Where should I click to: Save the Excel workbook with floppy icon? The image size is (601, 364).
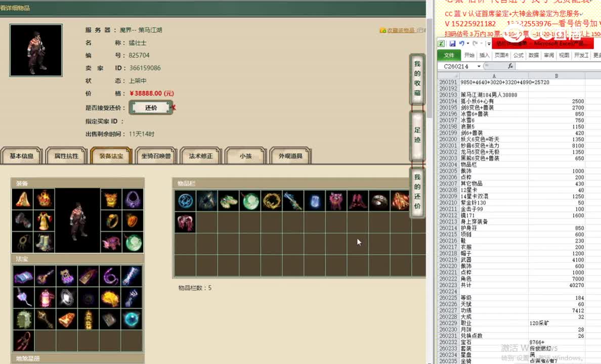[452, 43]
